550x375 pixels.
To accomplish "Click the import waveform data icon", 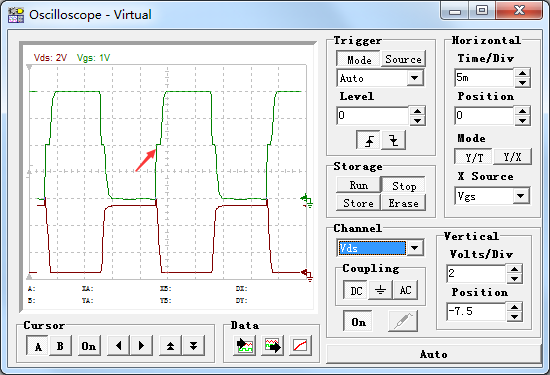I will pyautogui.click(x=244, y=346).
